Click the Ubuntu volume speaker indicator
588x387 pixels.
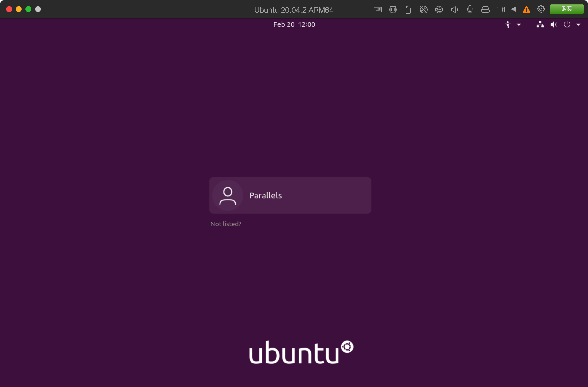tap(553, 24)
